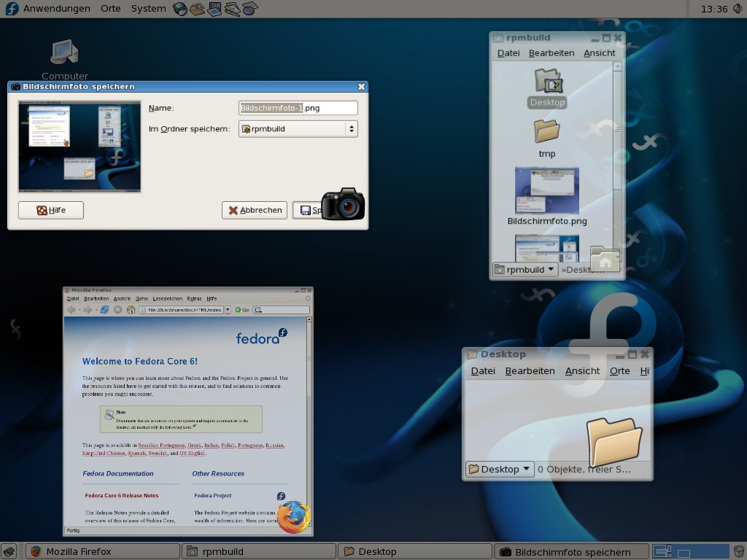This screenshot has width=747, height=560.
Task: Click the Abbrechen button
Action: 255,210
